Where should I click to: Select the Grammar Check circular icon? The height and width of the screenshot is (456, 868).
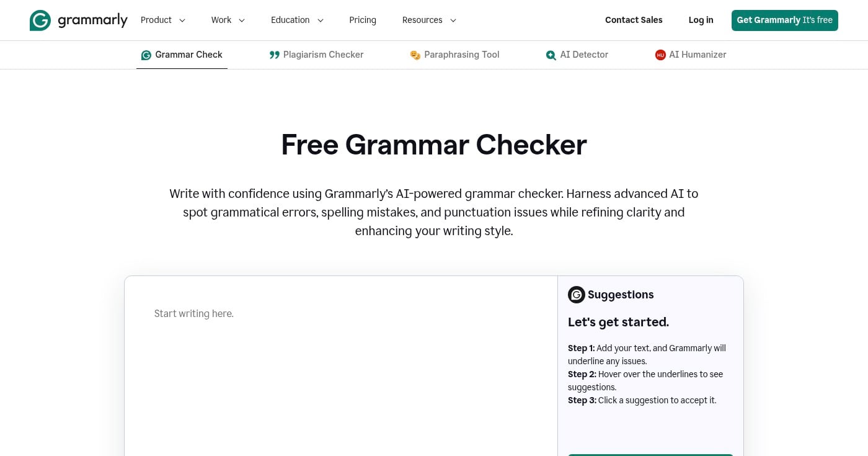(x=146, y=55)
